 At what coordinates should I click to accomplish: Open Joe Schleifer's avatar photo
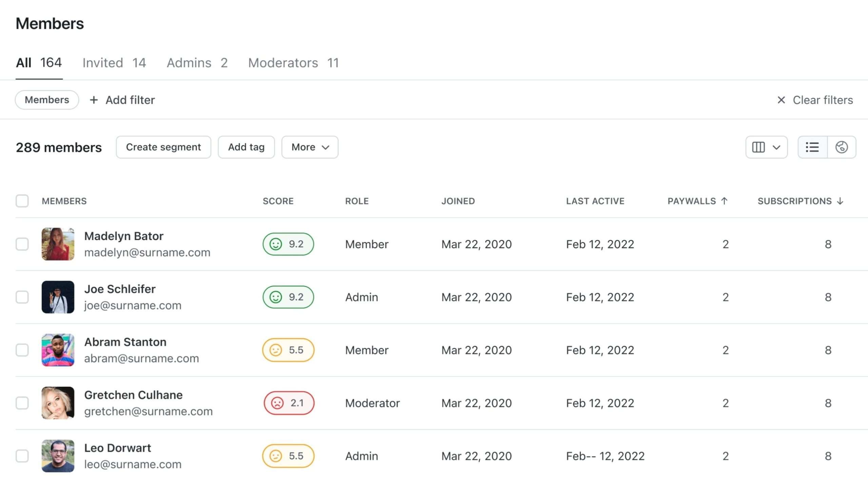point(58,297)
